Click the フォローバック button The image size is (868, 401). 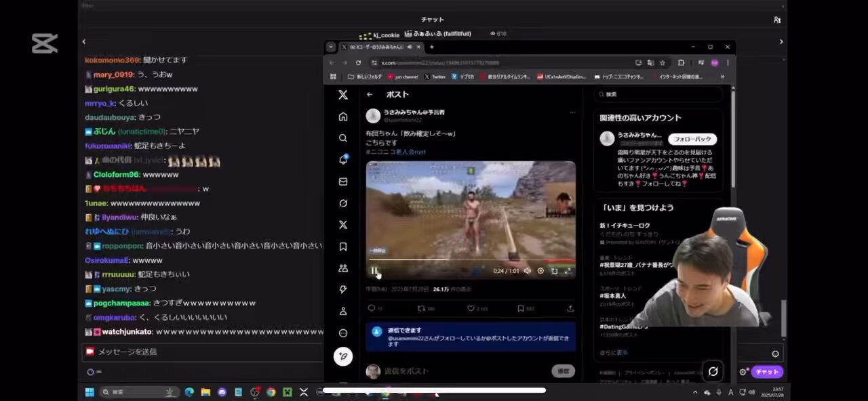(692, 139)
